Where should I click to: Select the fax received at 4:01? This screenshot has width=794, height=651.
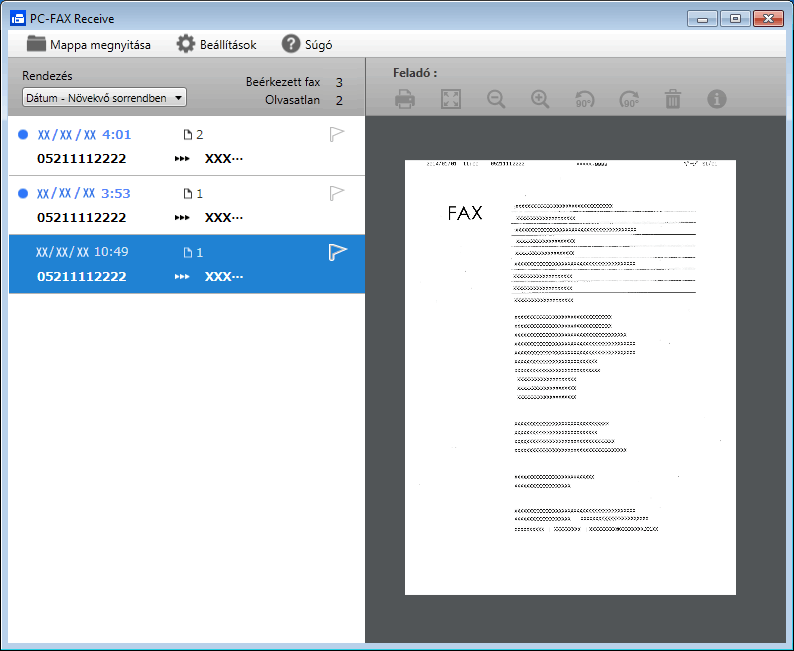(187, 146)
